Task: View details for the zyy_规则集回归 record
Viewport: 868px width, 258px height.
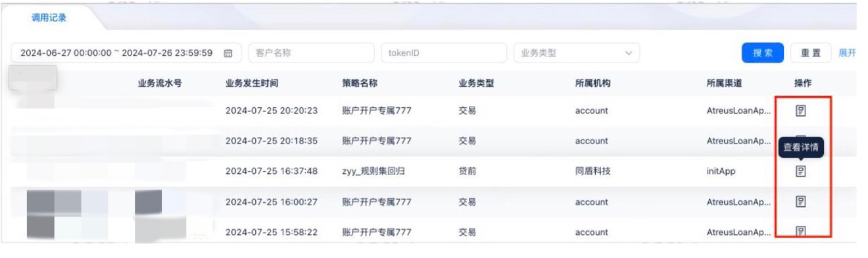Action: pos(800,171)
